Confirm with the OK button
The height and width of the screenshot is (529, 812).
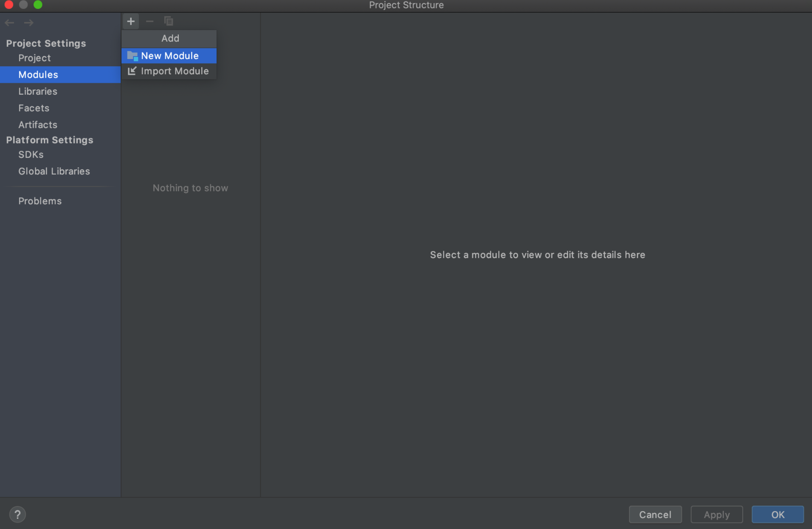pyautogui.click(x=778, y=515)
